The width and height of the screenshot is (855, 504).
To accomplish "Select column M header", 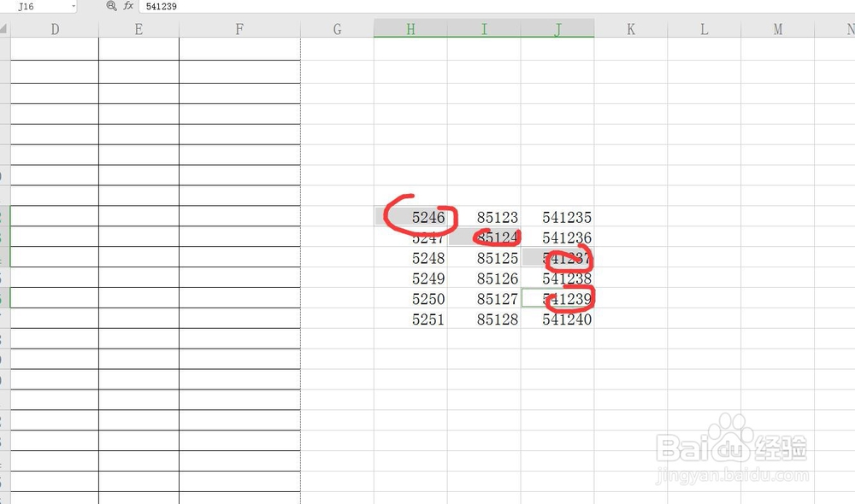I will (x=777, y=29).
